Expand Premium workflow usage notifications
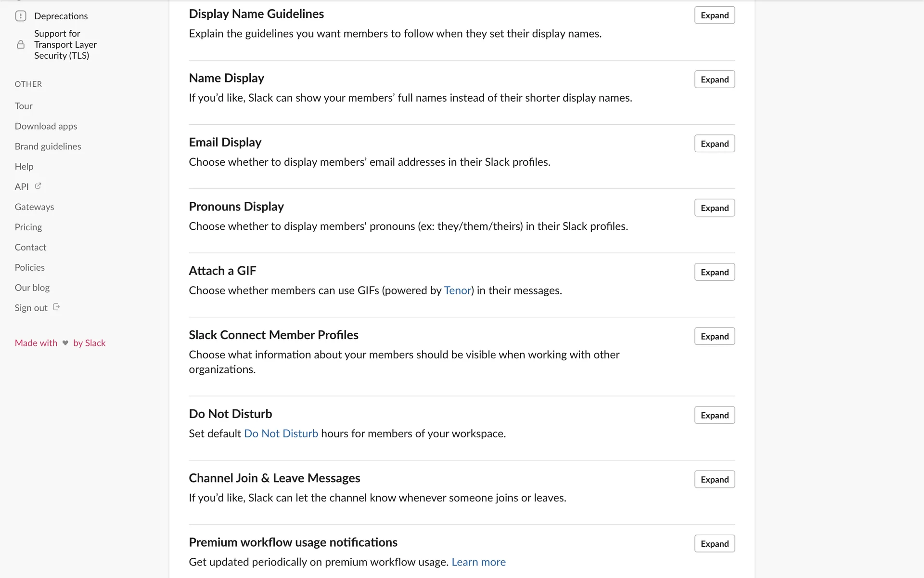The image size is (924, 578). point(714,544)
